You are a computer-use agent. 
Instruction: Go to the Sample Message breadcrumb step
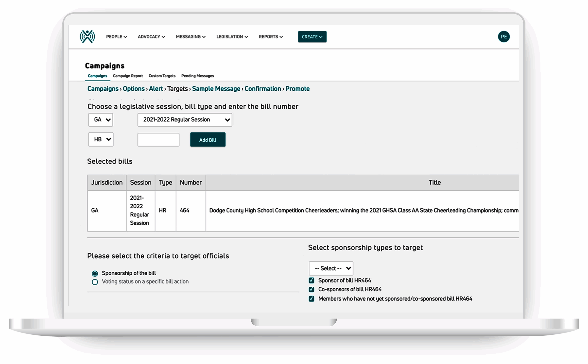coord(216,89)
